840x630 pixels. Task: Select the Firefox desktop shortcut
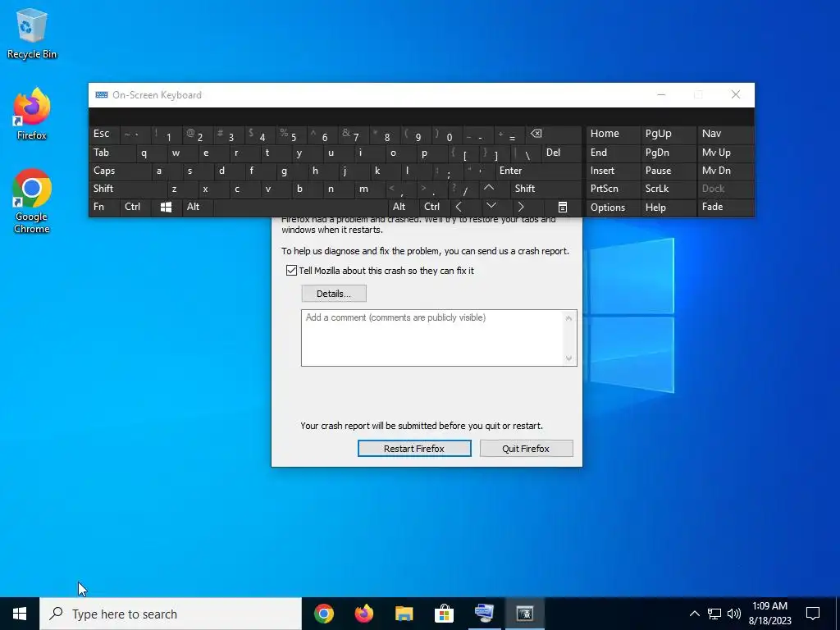click(x=32, y=114)
